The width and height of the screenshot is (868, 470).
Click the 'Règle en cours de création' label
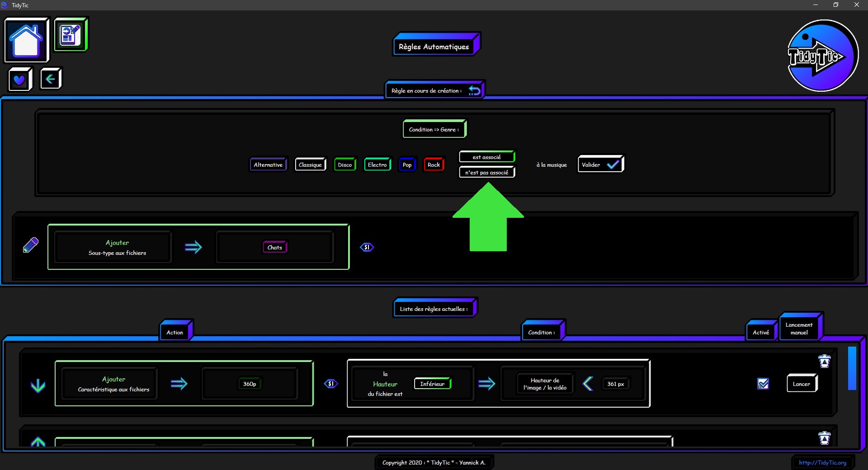(x=426, y=90)
